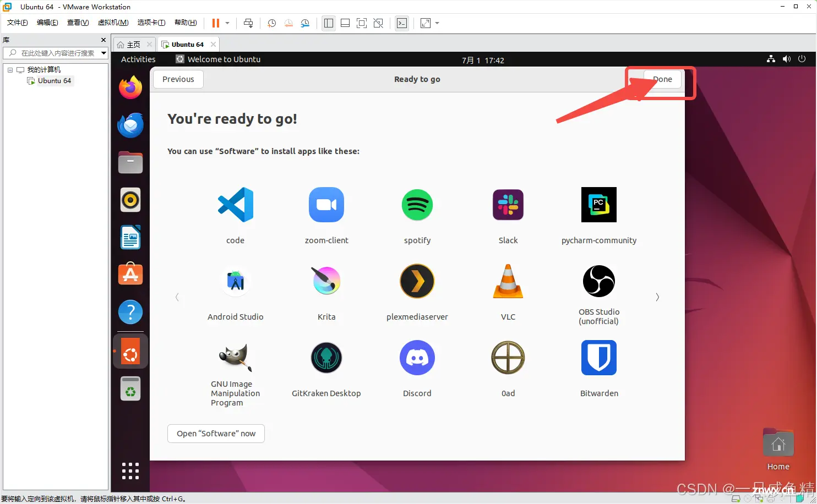Viewport: 817px width, 504px height.
Task: Open Ubuntu Software from the dock
Action: tap(130, 273)
